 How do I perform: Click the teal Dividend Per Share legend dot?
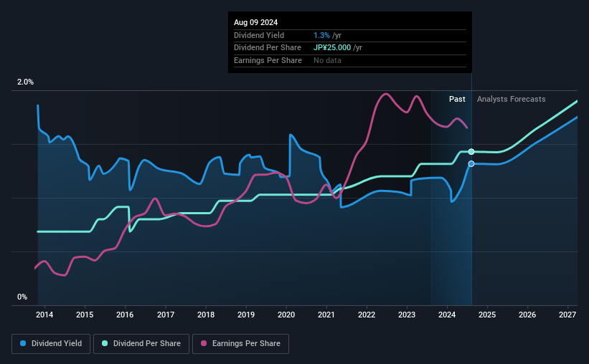[105, 343]
